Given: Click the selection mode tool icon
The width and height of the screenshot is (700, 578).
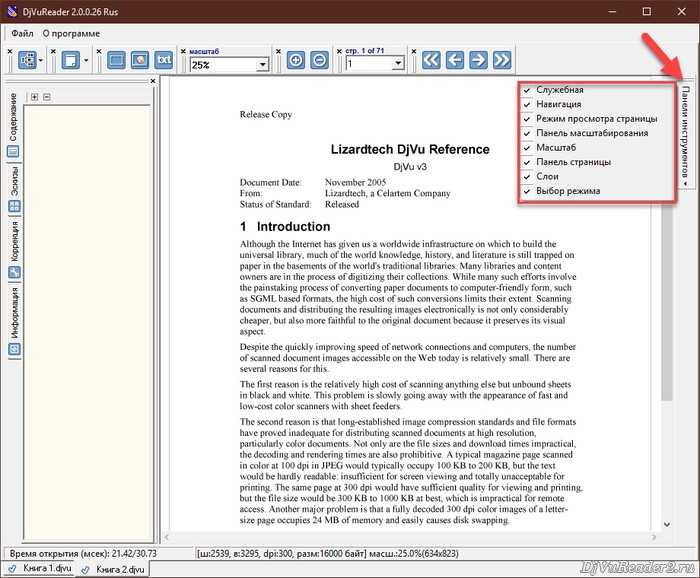Looking at the screenshot, I should 26,60.
